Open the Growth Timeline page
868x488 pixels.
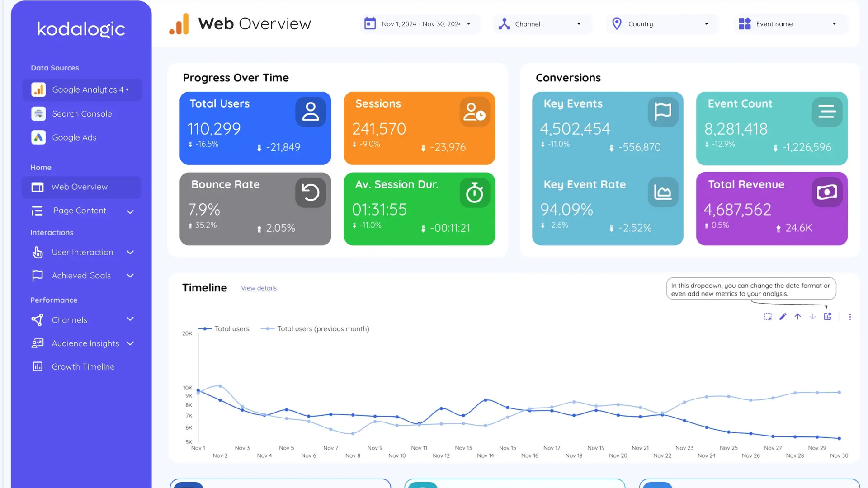point(83,367)
